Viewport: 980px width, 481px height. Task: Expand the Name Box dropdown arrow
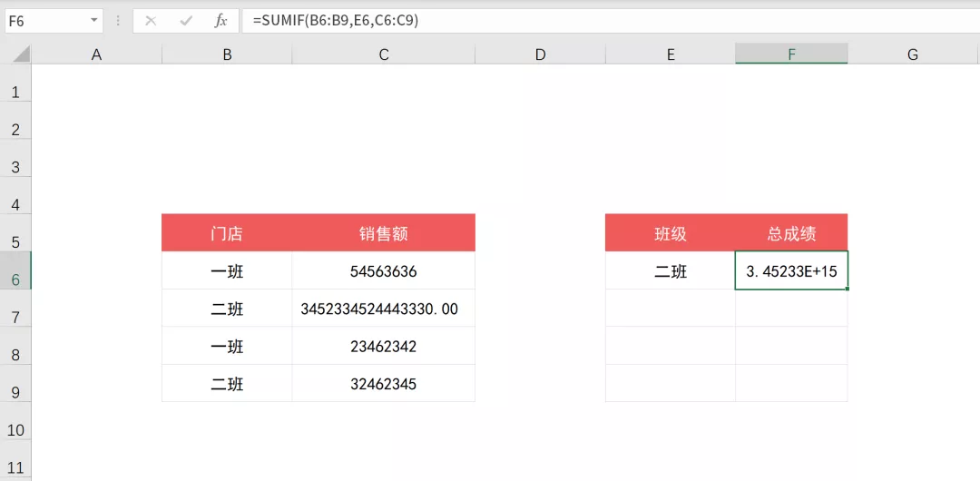93,21
